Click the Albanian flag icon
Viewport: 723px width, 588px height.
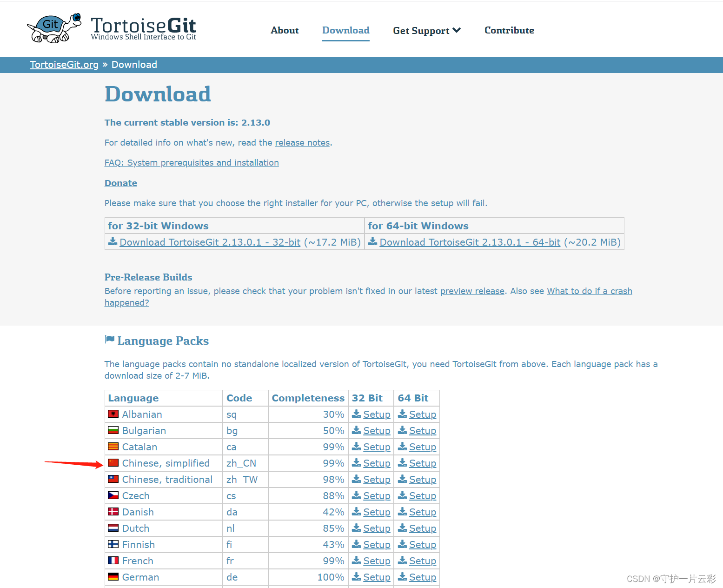click(113, 414)
